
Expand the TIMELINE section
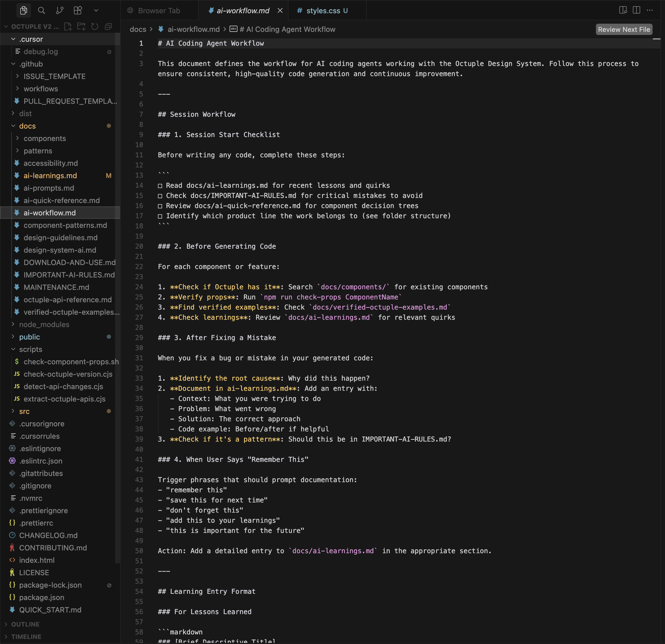pyautogui.click(x=26, y=637)
